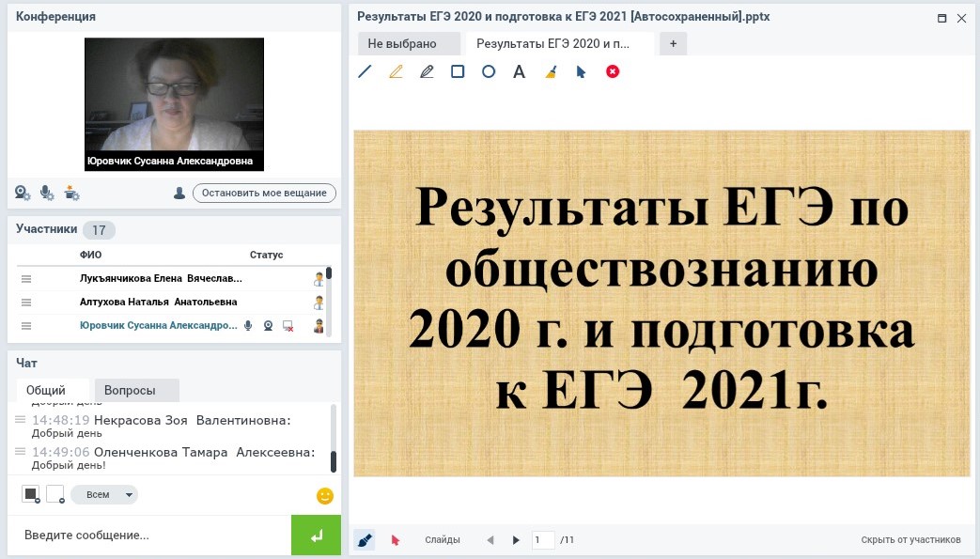The width and height of the screenshot is (980, 559).
Task: Switch to the Не выбрано tab
Action: tap(409, 44)
